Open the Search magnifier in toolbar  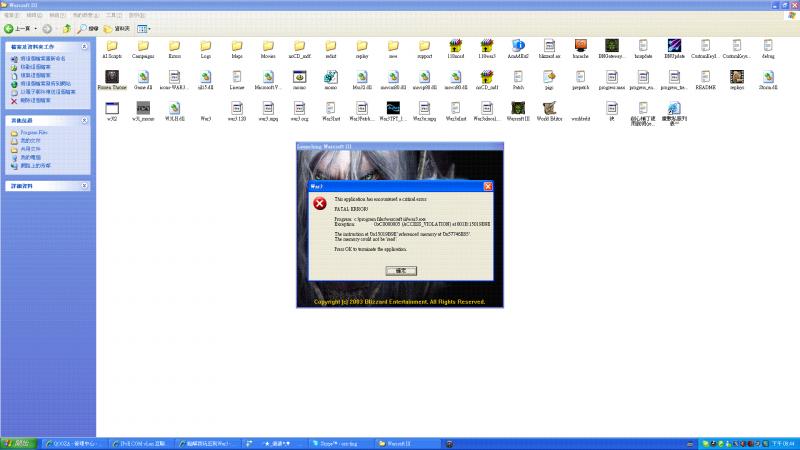click(x=88, y=29)
